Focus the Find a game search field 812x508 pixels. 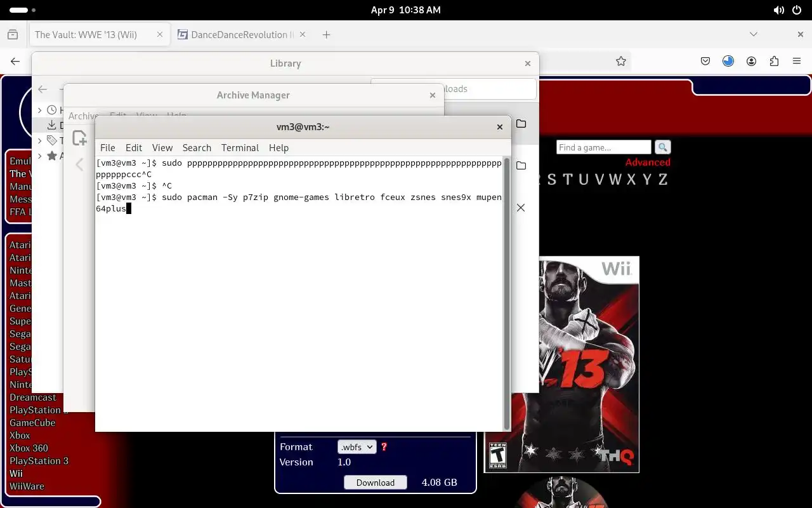(x=603, y=147)
